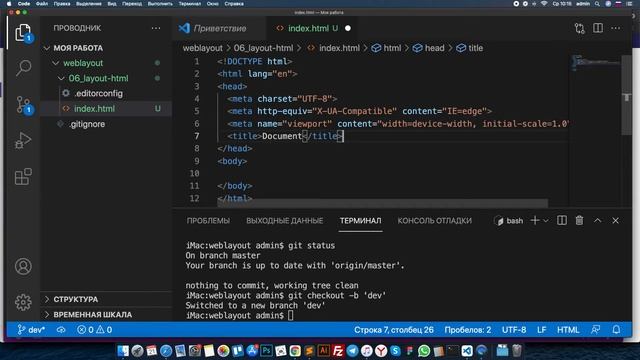
Task: Split the editor to the right
Action: (x=598, y=28)
